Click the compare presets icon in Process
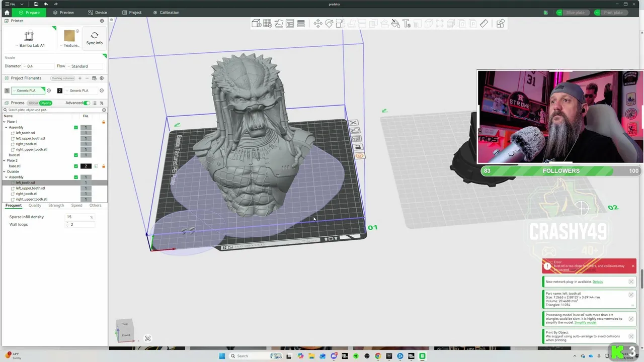This screenshot has height=362, width=644. click(x=102, y=103)
